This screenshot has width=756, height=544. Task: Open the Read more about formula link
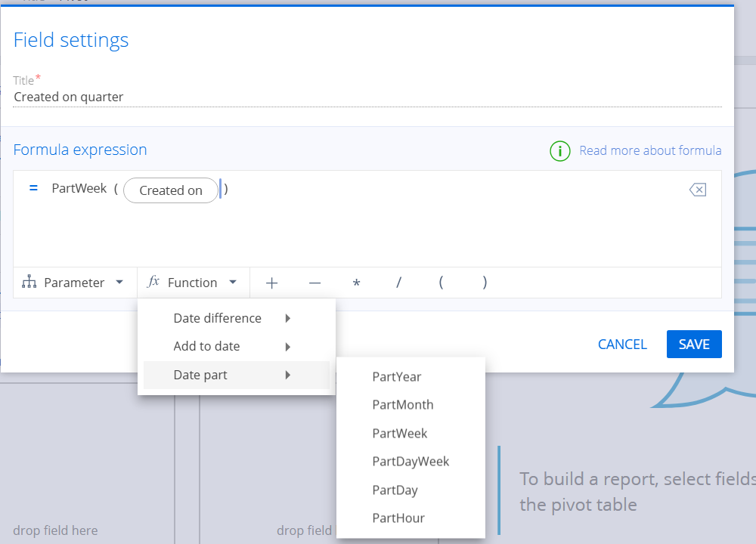pyautogui.click(x=650, y=150)
